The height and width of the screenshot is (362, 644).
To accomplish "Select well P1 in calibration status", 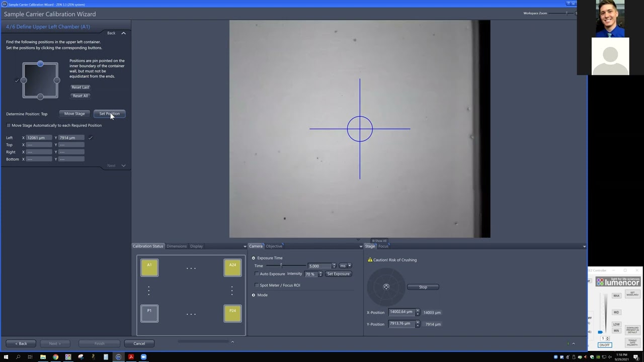I will pyautogui.click(x=149, y=314).
